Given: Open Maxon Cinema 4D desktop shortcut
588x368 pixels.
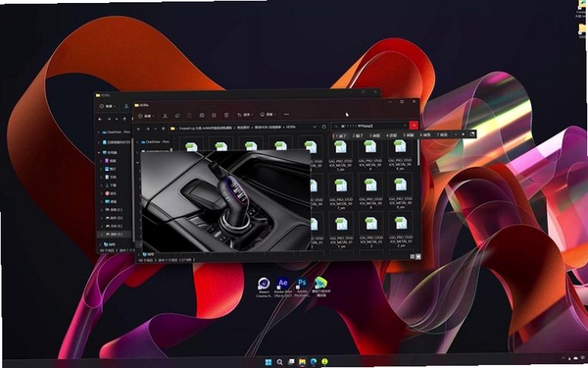Looking at the screenshot, I should click(x=264, y=287).
